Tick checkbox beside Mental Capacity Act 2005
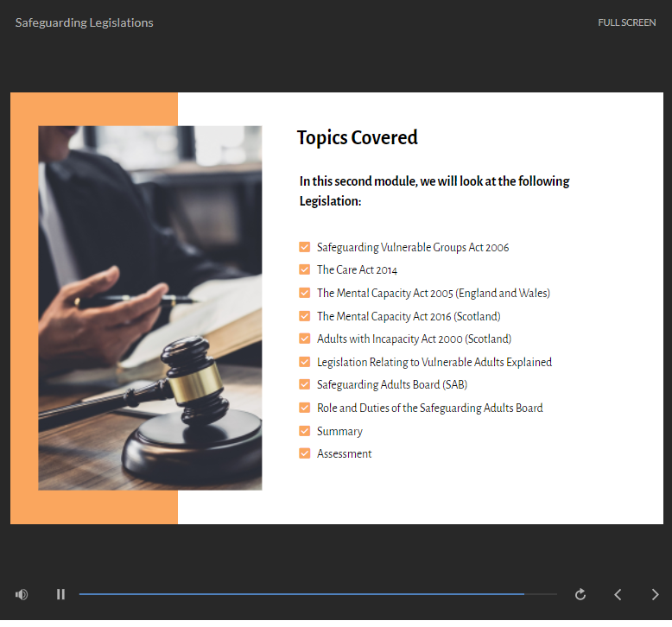 click(304, 293)
